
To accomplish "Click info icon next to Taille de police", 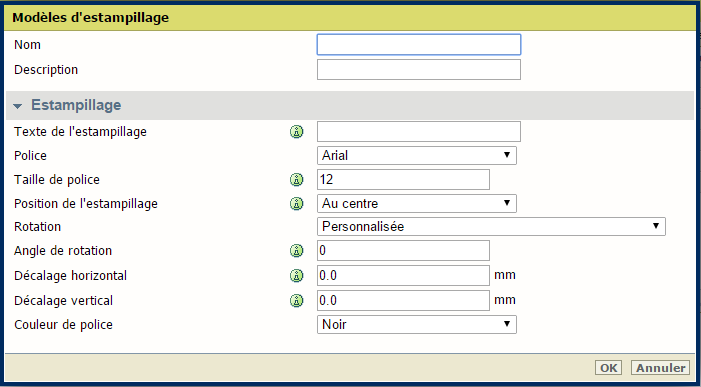I will click(296, 180).
